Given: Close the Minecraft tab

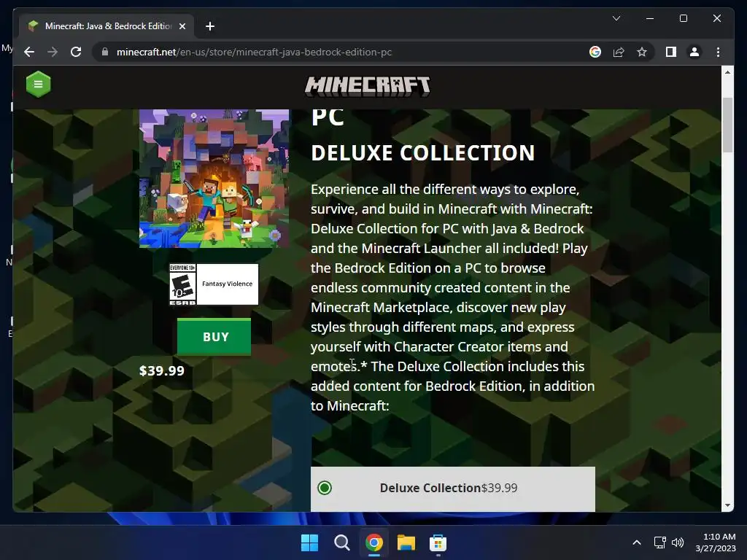Looking at the screenshot, I should pos(182,26).
